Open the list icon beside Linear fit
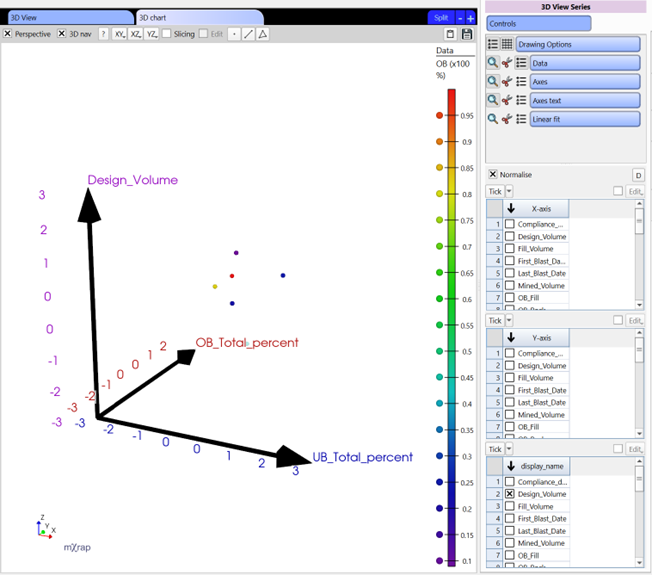652x575 pixels. pyautogui.click(x=521, y=120)
